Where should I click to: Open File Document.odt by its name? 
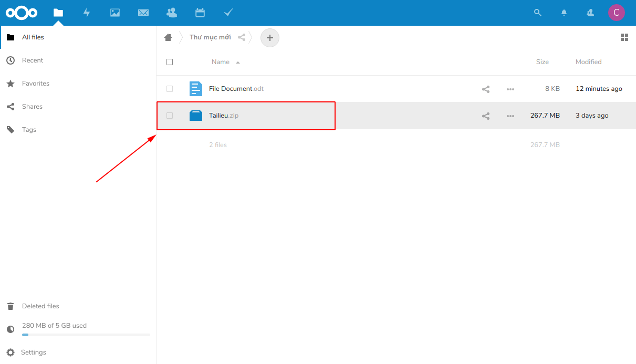pyautogui.click(x=236, y=89)
